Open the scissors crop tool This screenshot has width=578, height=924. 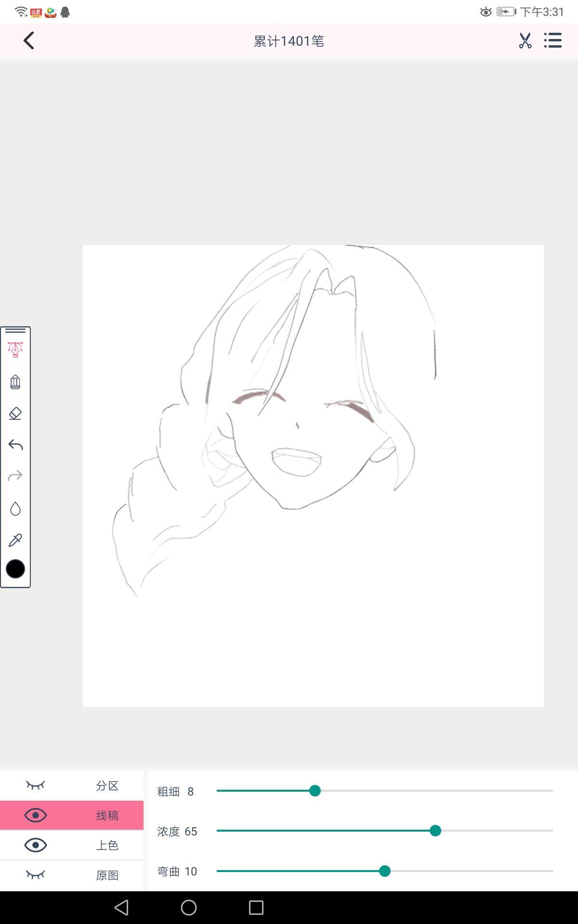(x=525, y=40)
